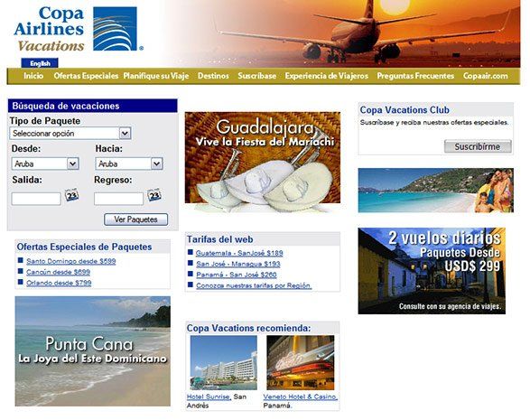Click the Suscribirme button
Viewport: 530px width, 420px height.
point(478,146)
